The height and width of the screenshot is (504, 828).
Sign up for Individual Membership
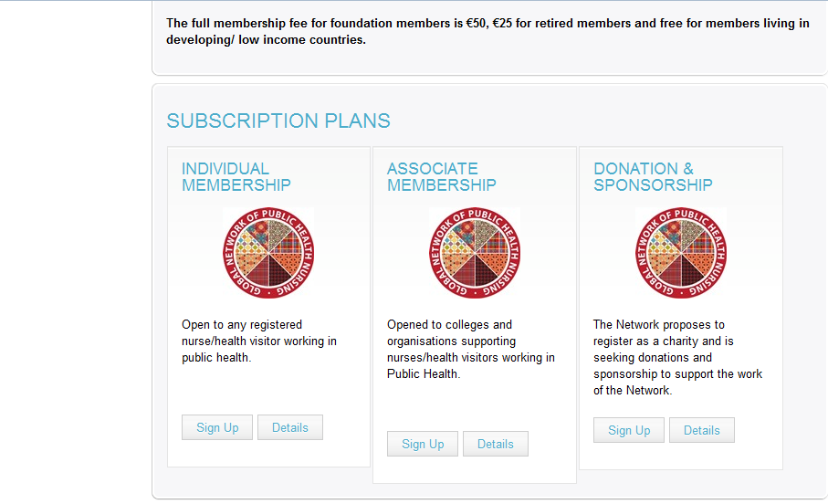(217, 427)
